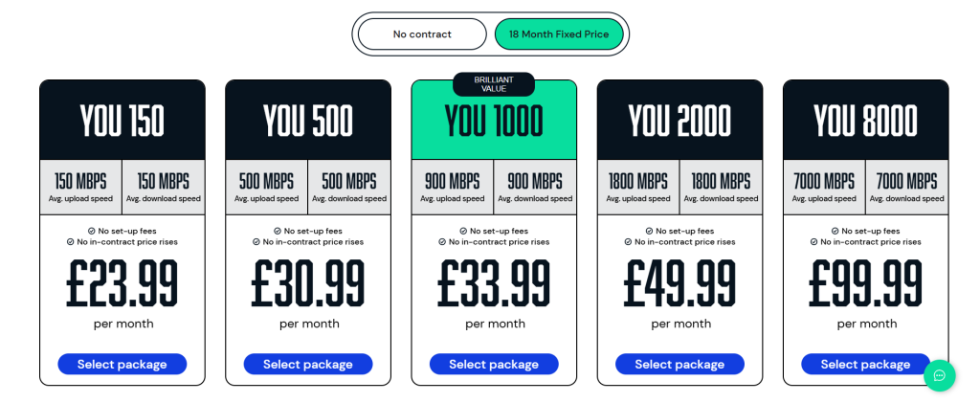Select package for YOU 2000
The width and height of the screenshot is (980, 403).
pyautogui.click(x=680, y=365)
